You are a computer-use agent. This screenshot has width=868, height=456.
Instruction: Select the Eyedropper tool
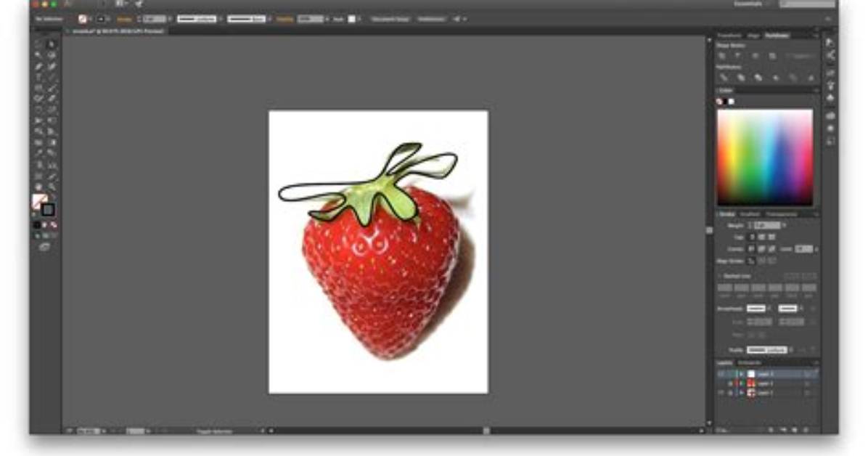click(x=38, y=153)
